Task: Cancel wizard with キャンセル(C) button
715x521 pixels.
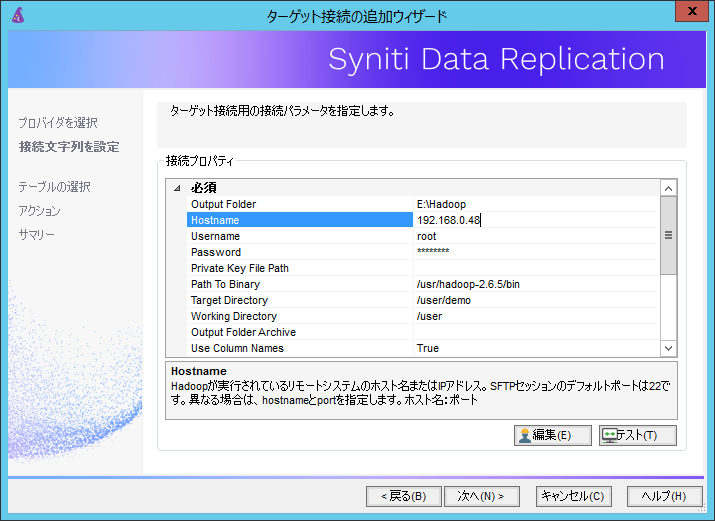Action: [x=573, y=496]
